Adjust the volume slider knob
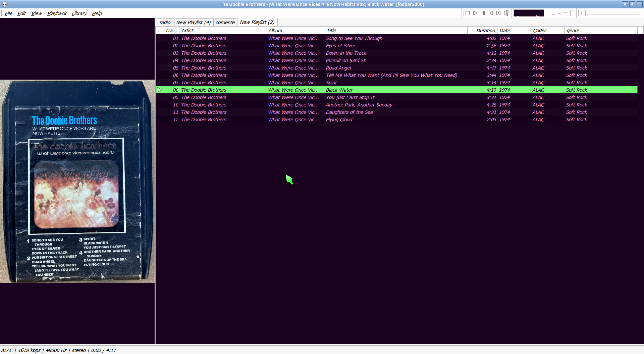644x354 pixels. coord(572,13)
